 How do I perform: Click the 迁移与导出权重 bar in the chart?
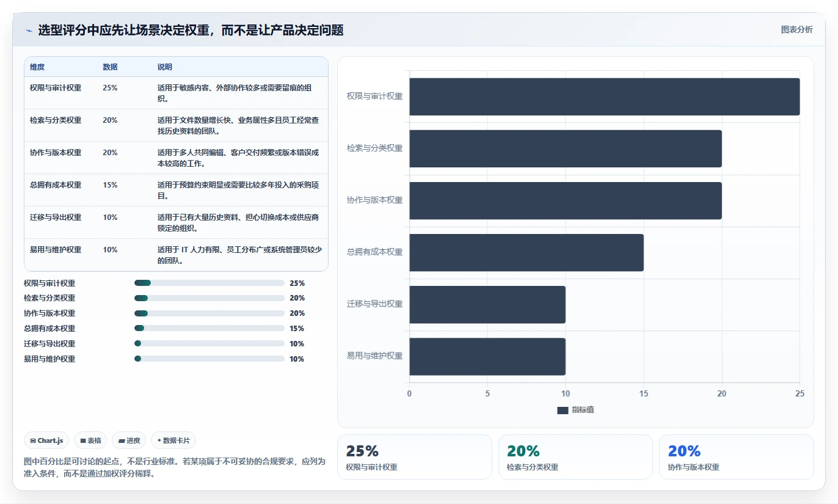coord(487,305)
